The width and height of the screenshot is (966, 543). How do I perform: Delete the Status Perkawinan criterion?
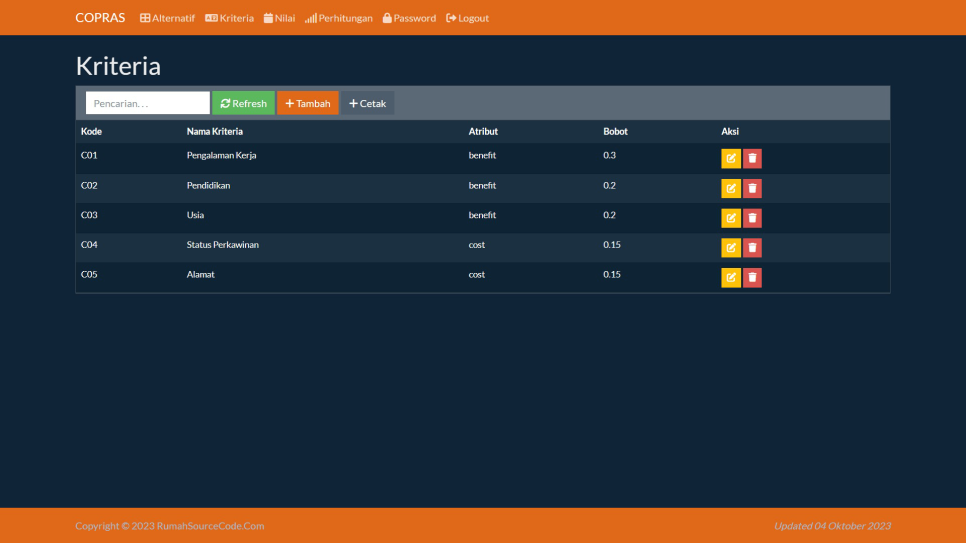[x=752, y=248]
